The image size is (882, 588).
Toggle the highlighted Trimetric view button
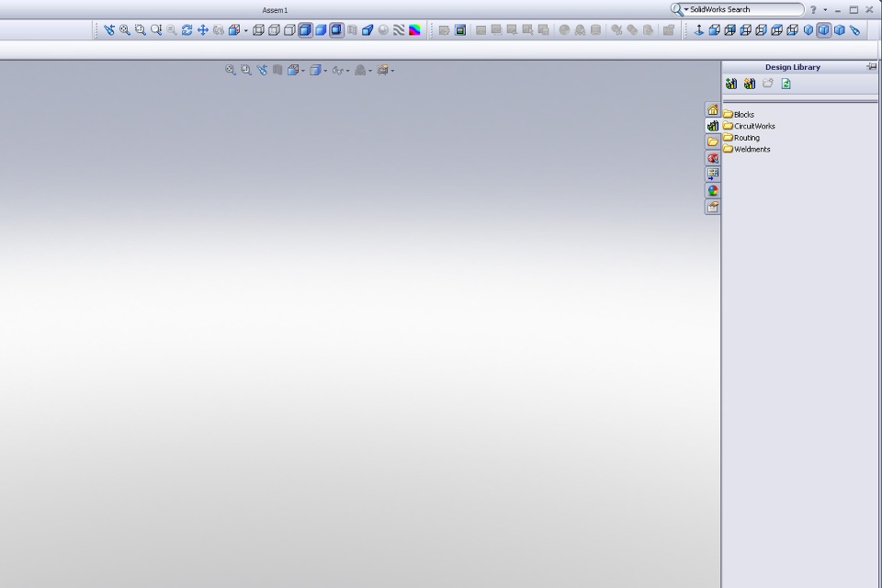(x=823, y=29)
